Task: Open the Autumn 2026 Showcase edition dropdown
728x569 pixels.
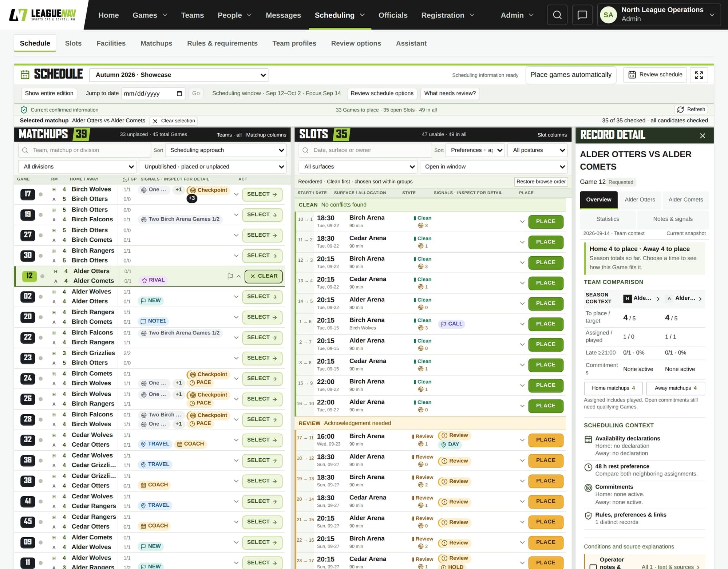Action: click(179, 75)
